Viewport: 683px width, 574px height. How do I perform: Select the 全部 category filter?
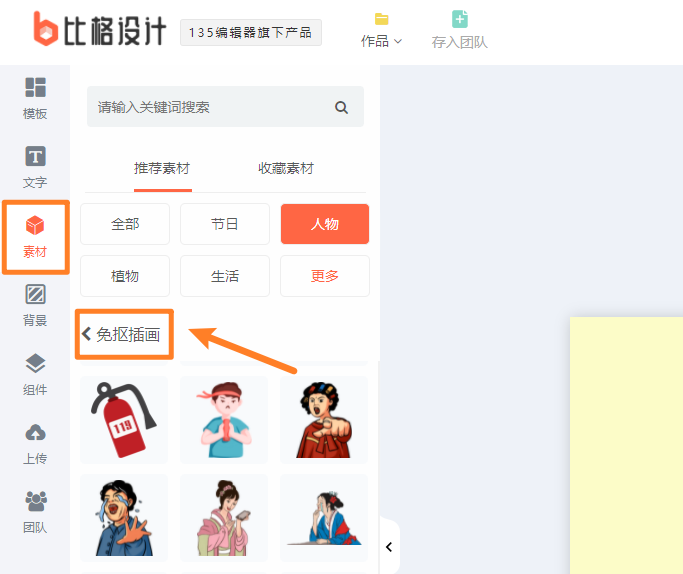[x=125, y=224]
